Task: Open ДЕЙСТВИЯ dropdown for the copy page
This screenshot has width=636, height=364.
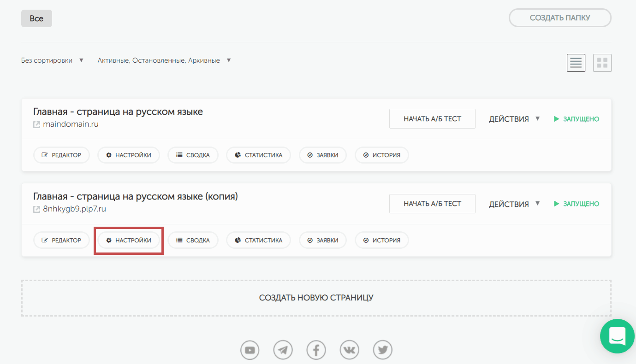Action: pos(514,204)
